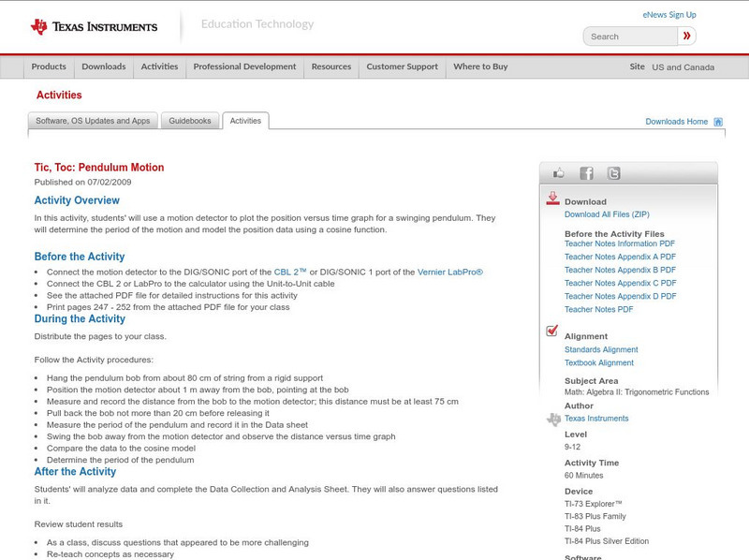Switch to the Guidebooks tab
This screenshot has width=749, height=560.
(x=190, y=121)
